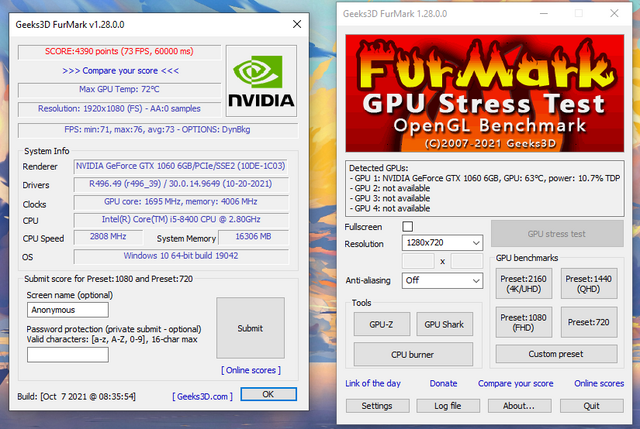The height and width of the screenshot is (429, 640).
Task: Click the Submit score button
Action: (251, 327)
